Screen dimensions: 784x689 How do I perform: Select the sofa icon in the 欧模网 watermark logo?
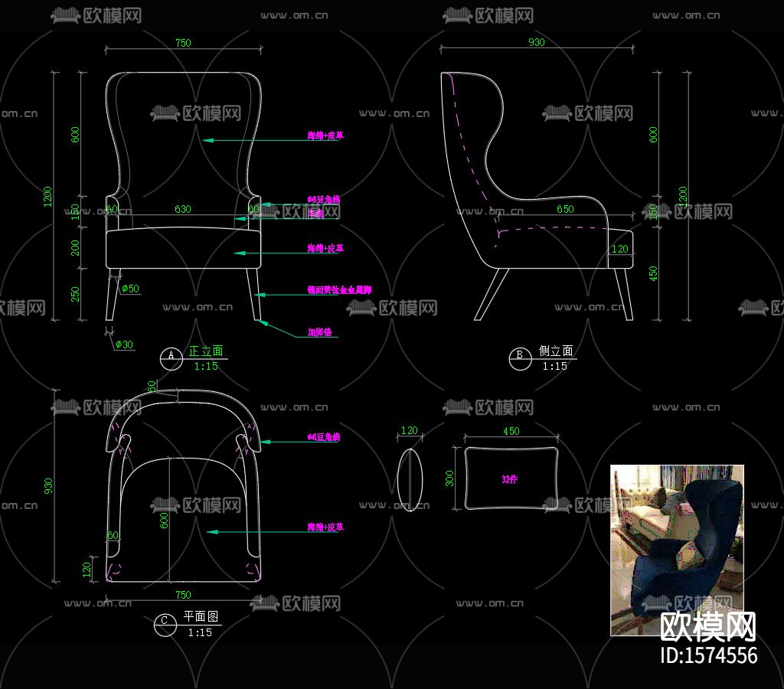click(67, 13)
